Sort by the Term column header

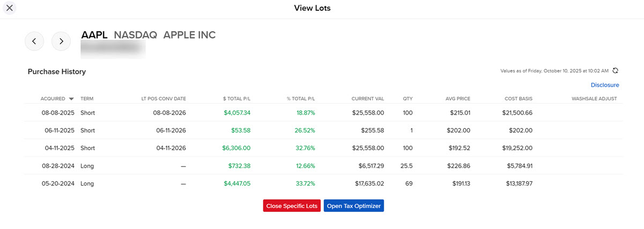pyautogui.click(x=87, y=99)
